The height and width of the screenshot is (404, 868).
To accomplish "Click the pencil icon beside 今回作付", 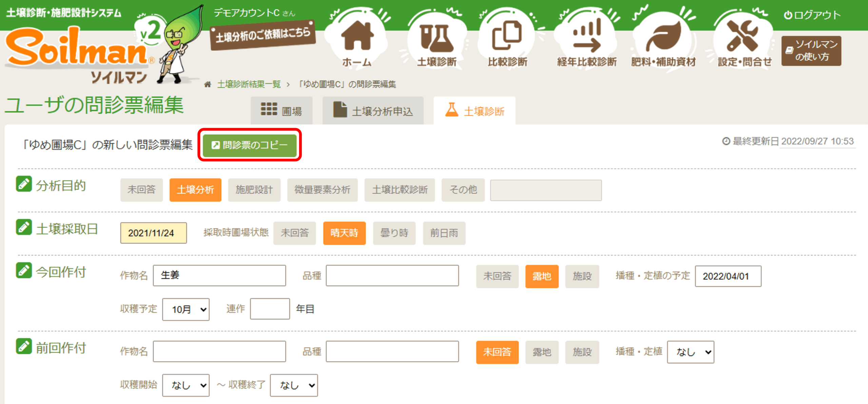I will (x=24, y=271).
